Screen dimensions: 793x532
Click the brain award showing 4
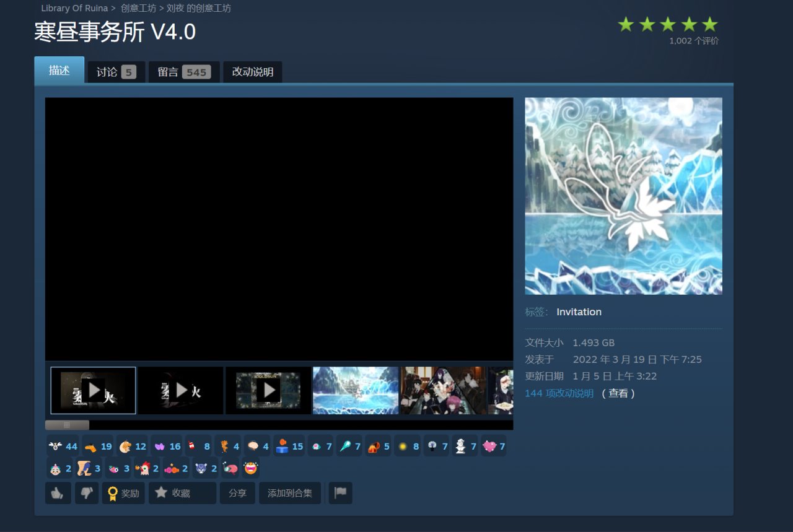click(257, 446)
